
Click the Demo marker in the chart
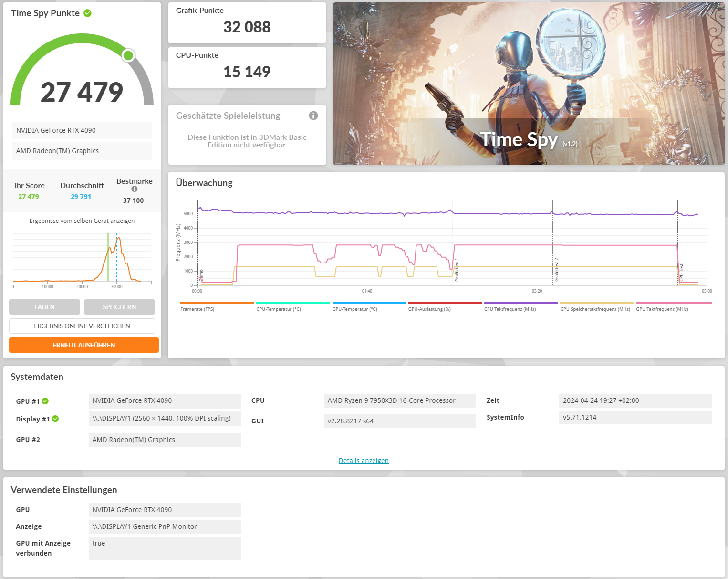click(201, 275)
